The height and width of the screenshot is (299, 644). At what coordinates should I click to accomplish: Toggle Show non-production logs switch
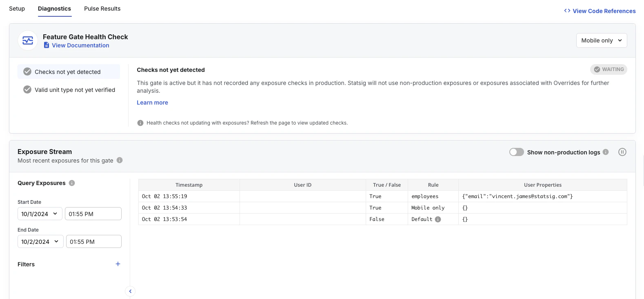point(517,152)
